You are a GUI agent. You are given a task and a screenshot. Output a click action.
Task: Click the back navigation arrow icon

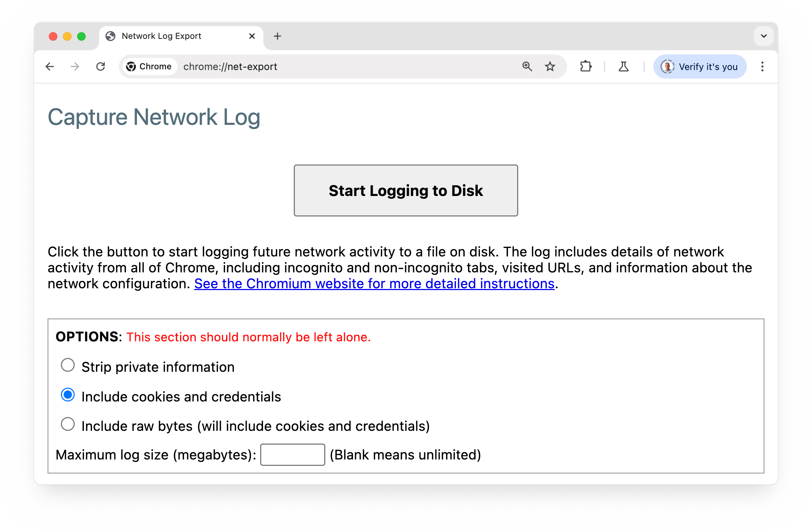(51, 66)
